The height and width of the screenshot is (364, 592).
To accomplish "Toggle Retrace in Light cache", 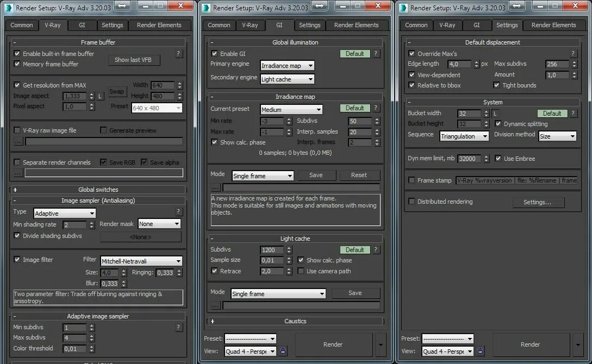I will coord(214,271).
